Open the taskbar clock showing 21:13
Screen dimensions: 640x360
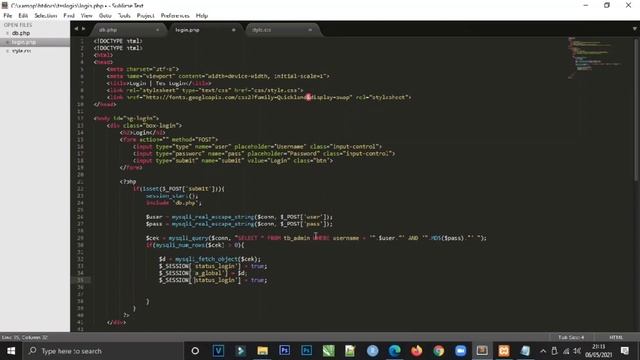(x=598, y=351)
